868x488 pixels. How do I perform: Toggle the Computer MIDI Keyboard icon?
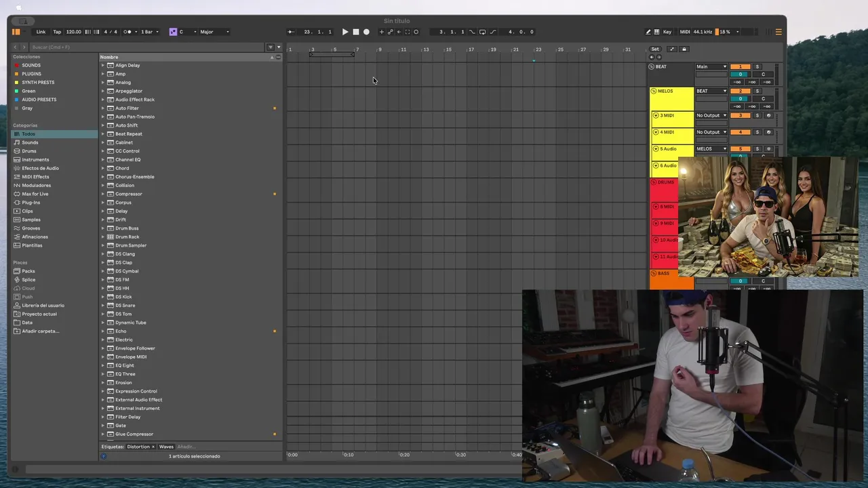[657, 32]
